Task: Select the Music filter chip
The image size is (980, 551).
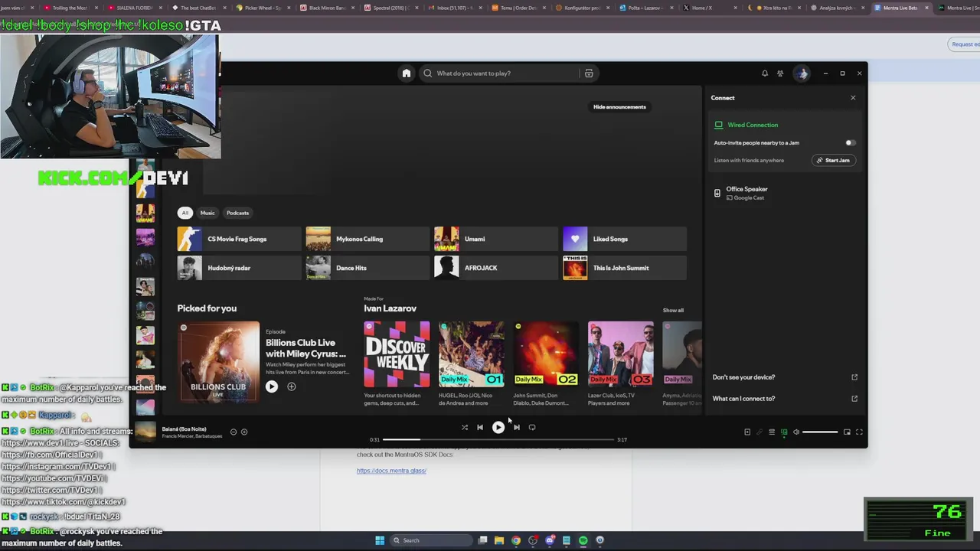Action: 207,213
